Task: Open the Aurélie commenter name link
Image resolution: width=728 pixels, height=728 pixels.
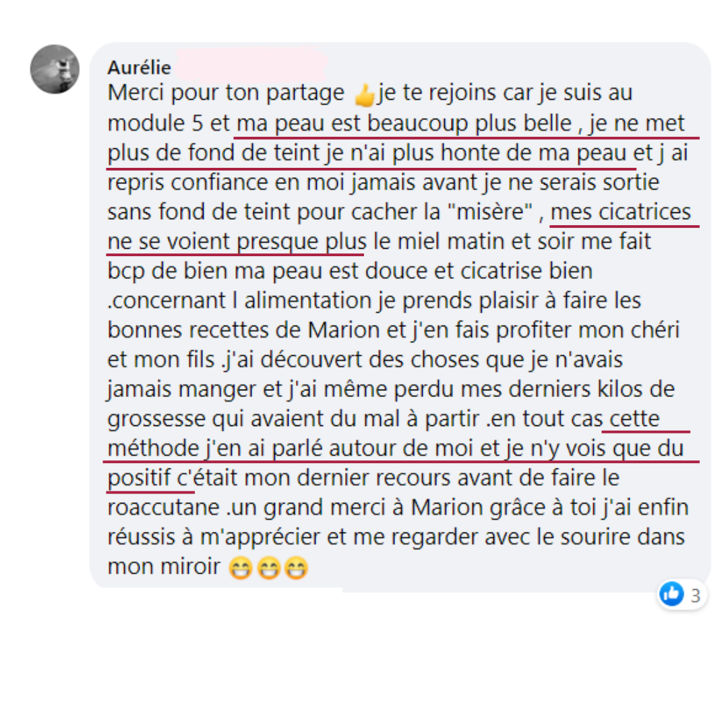Action: pos(140,68)
